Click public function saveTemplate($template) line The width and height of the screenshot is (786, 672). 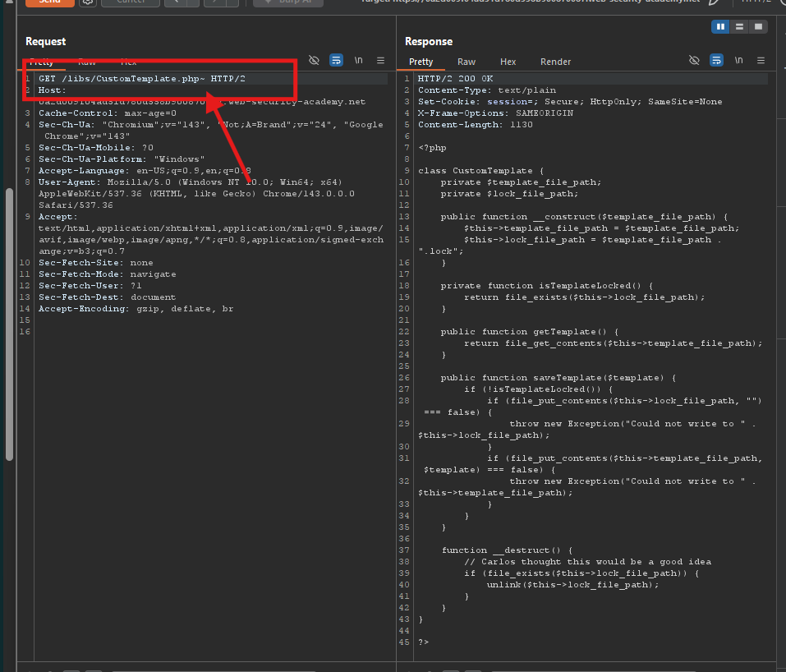click(558, 378)
